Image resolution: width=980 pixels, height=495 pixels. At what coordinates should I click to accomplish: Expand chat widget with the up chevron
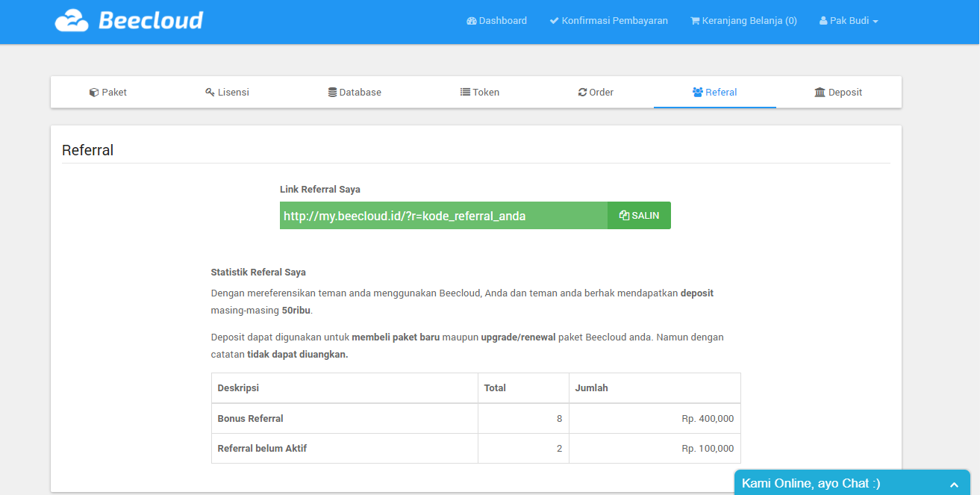[954, 485]
